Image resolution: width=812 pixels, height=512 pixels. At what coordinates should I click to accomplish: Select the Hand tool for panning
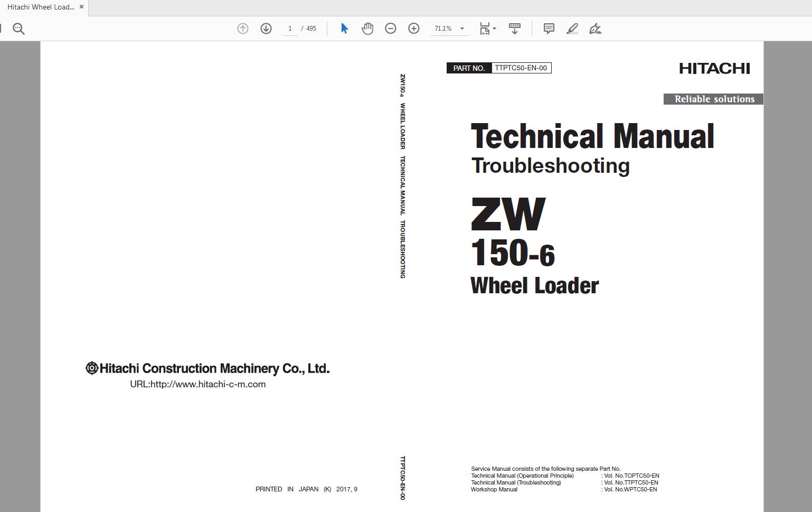pos(367,29)
